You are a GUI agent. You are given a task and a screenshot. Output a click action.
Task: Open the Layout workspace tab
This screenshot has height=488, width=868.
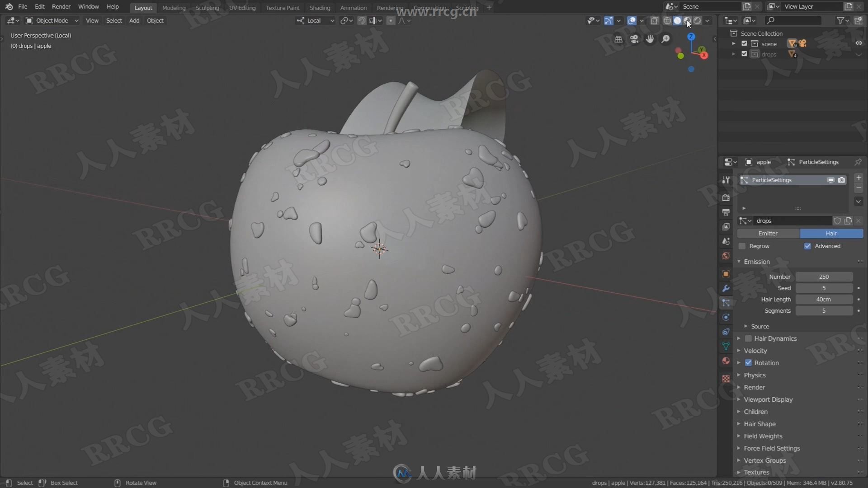[143, 7]
